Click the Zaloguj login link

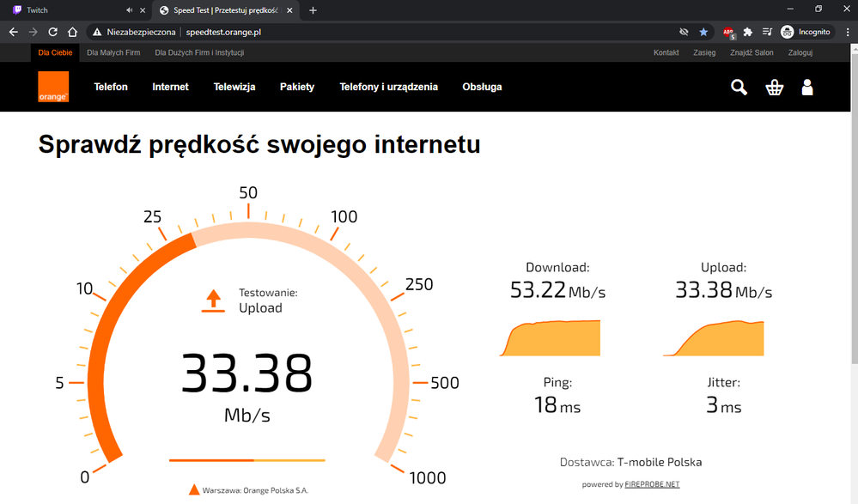[x=800, y=52]
